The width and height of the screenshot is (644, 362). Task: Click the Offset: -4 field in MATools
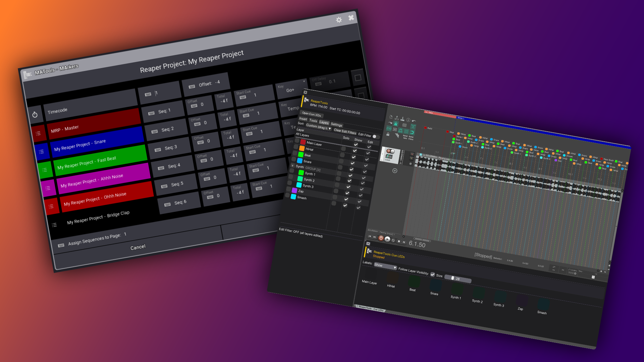206,84
